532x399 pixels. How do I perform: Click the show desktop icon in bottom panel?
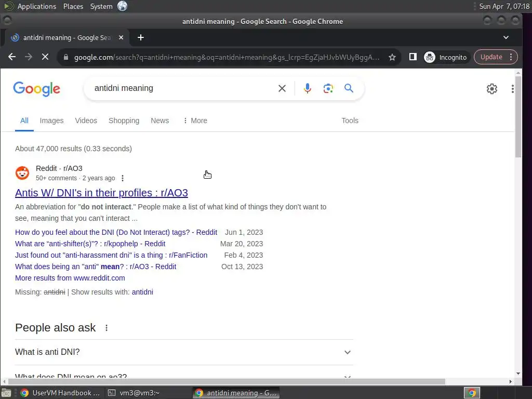[6, 393]
